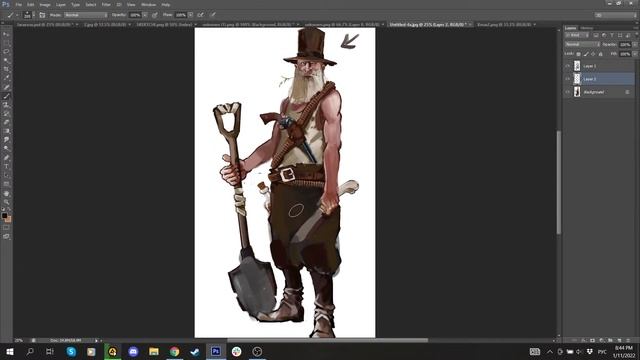Open layer Fill slider arrow
640x360 pixels.
click(635, 54)
